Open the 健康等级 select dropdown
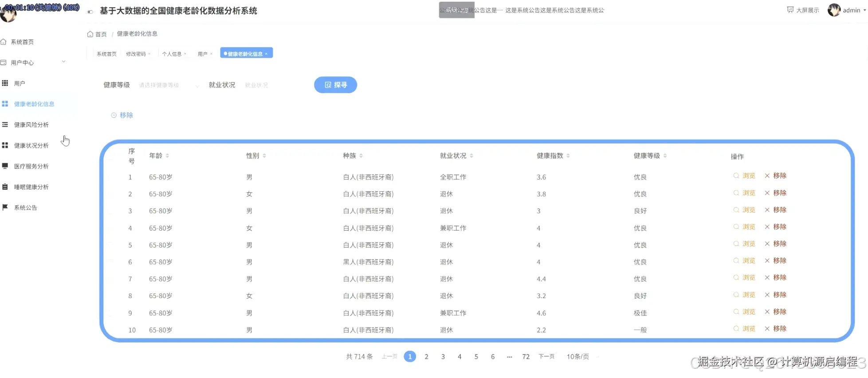The image size is (868, 378). (169, 85)
